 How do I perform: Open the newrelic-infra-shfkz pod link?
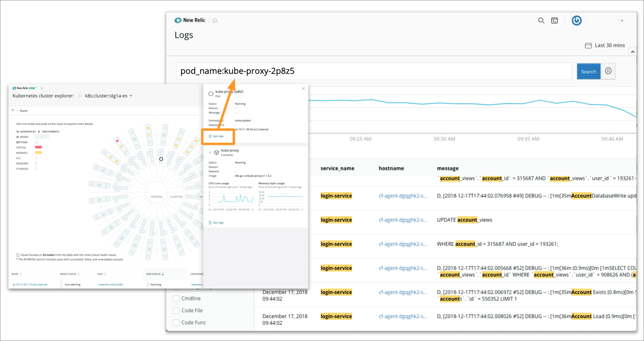111,285
